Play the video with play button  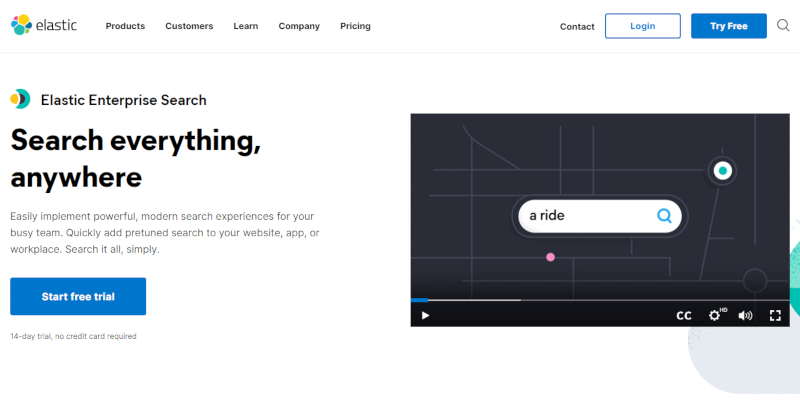[x=425, y=315]
